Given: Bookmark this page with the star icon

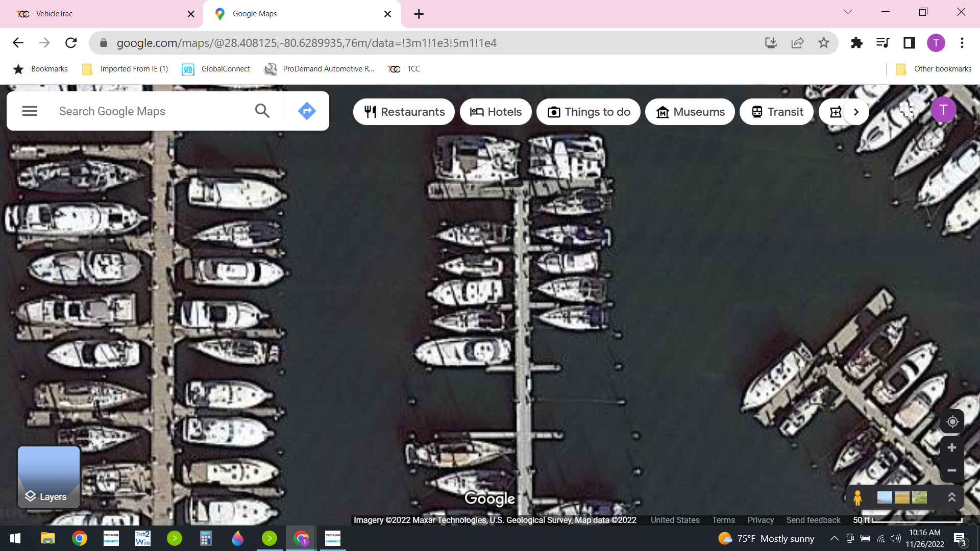Looking at the screenshot, I should tap(823, 43).
